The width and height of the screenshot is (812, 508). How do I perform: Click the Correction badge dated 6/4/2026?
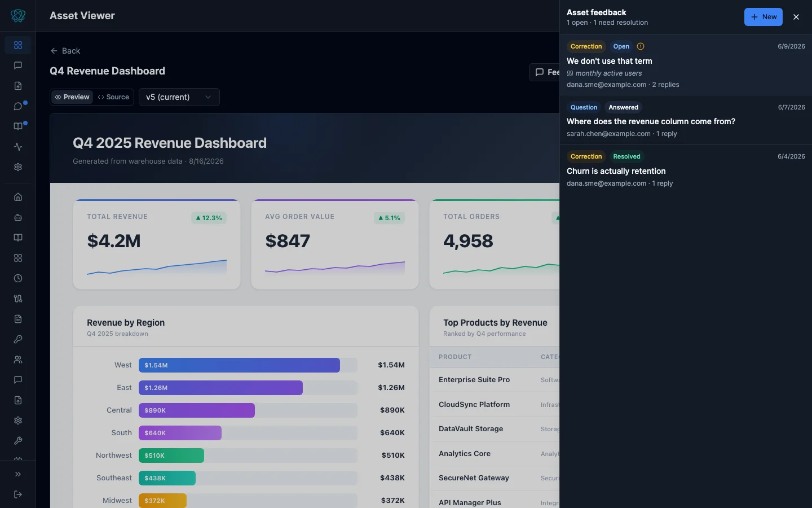[x=586, y=156]
